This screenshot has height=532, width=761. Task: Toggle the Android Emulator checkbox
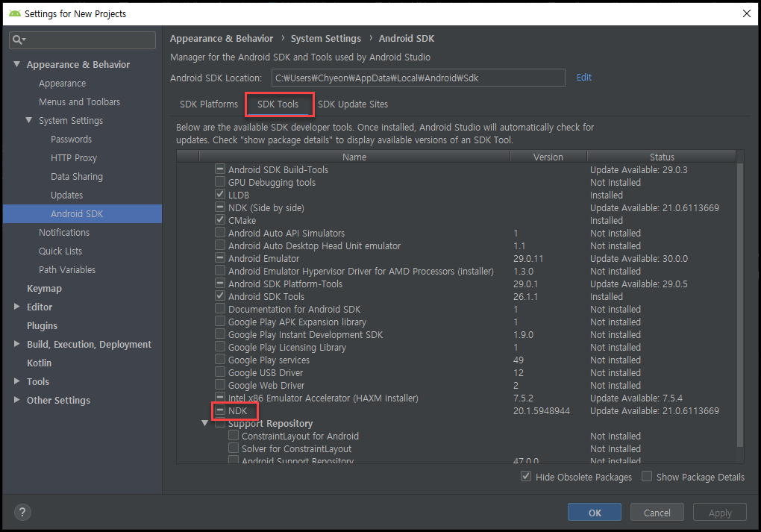coord(220,258)
